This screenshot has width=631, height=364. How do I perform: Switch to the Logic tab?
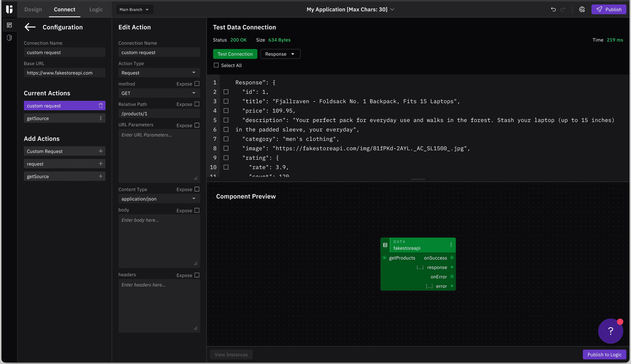[x=96, y=9]
